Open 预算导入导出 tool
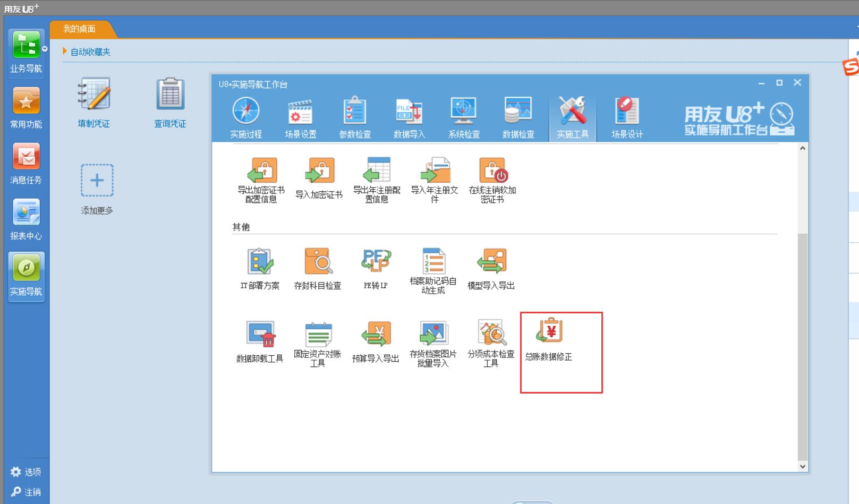Screen dimensions: 859x504 [x=376, y=342]
